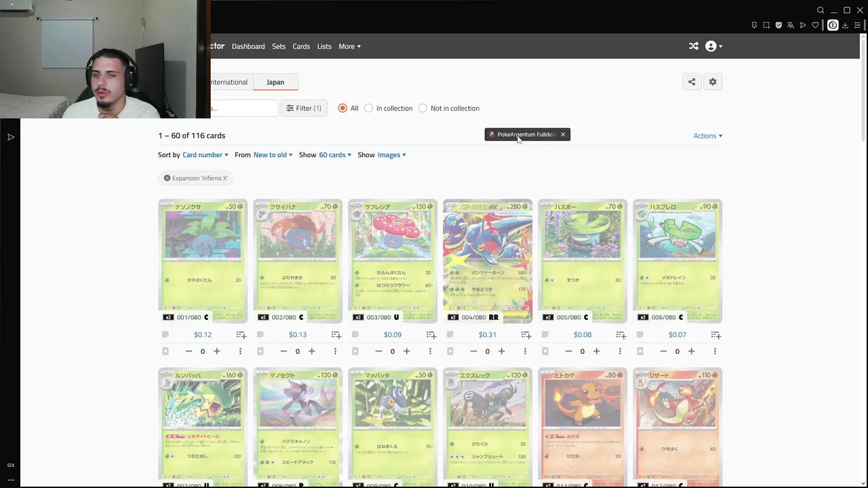Screen dimensions: 868x488
Task: Click the ad blocker shield icon
Action: (x=778, y=25)
